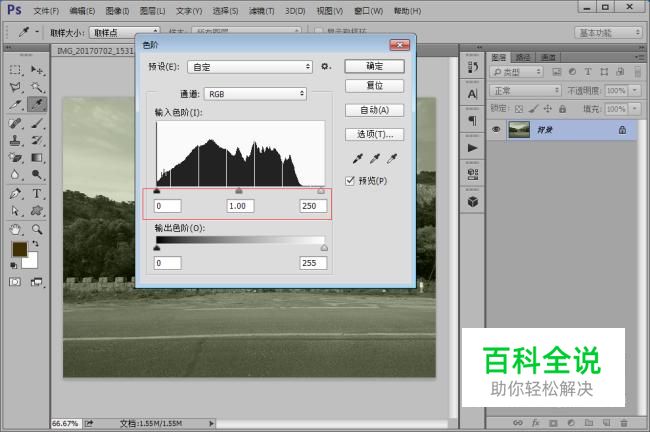Open the 3D panel cube icon
Viewport: 650px width, 432px height.
coord(473,201)
